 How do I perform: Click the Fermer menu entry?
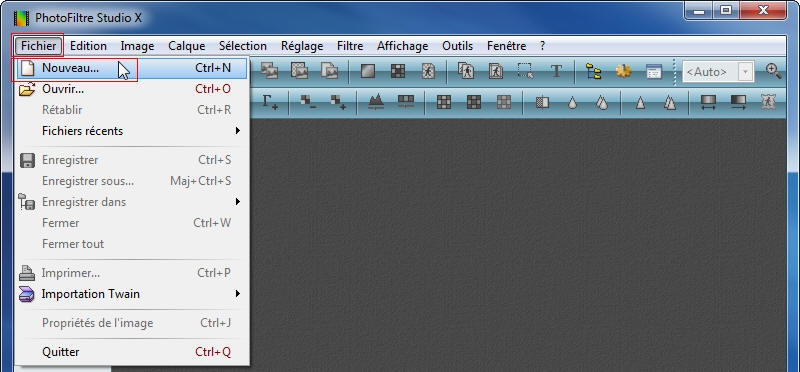click(x=132, y=223)
